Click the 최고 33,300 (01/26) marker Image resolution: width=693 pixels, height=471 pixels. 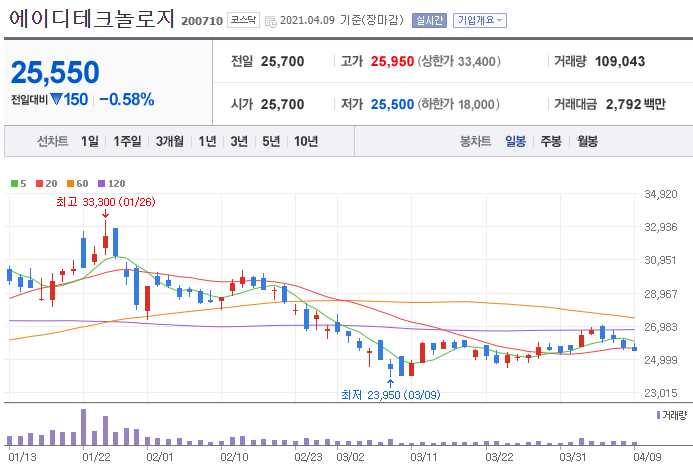click(x=106, y=202)
